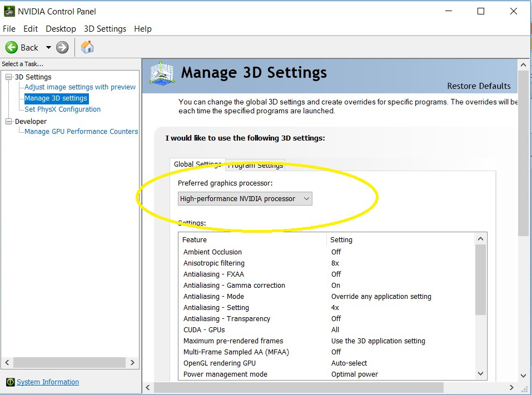Open the File menu
Screen dimensions: 532x395
[x=9, y=29]
